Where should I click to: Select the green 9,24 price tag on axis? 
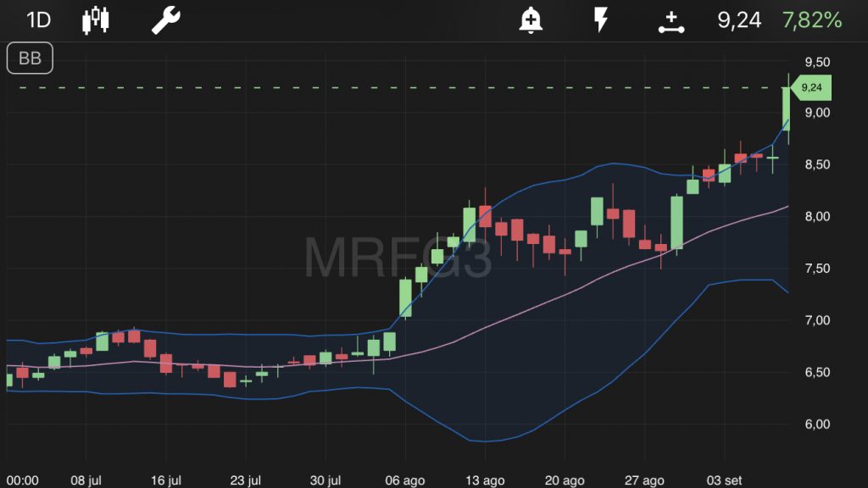click(811, 87)
